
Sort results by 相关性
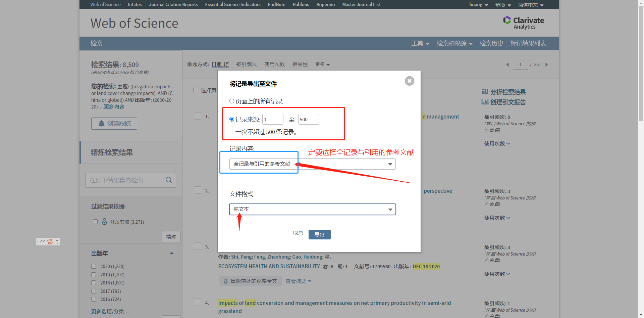pos(300,64)
